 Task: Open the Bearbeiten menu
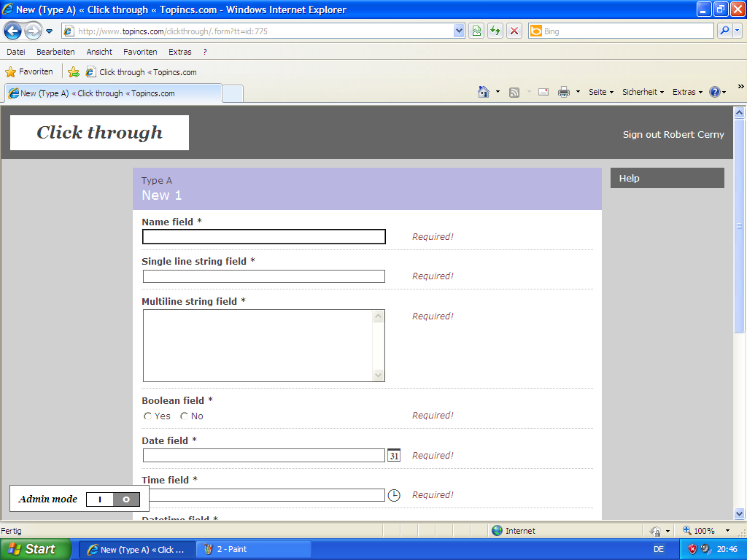point(55,52)
